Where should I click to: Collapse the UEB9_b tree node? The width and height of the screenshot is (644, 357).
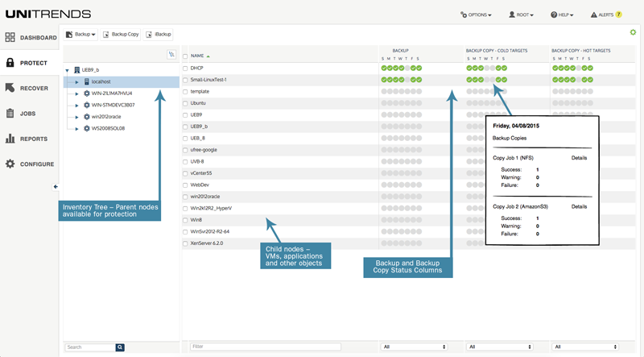click(68, 70)
